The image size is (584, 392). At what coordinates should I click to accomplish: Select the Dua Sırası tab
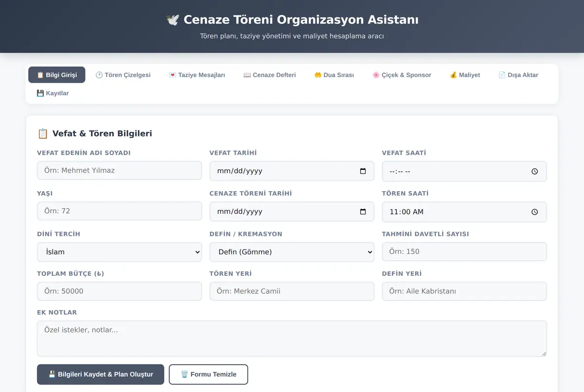(x=334, y=75)
